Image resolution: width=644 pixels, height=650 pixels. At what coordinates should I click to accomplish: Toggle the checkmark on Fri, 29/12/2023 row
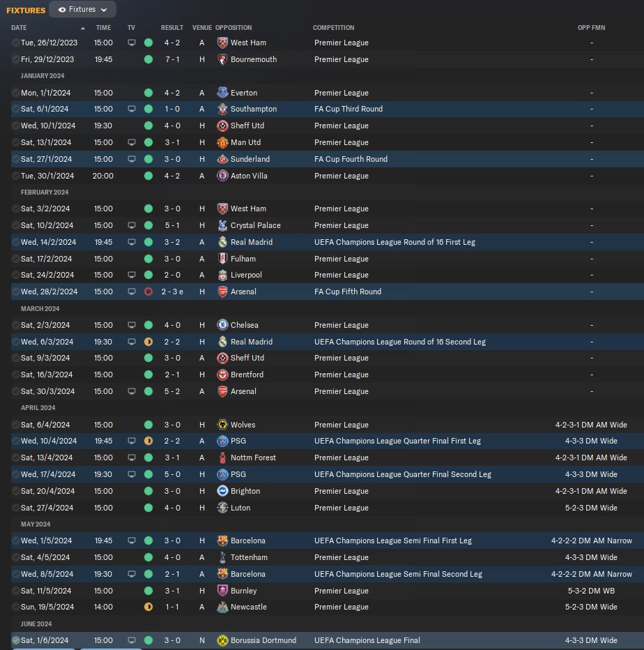point(16,59)
